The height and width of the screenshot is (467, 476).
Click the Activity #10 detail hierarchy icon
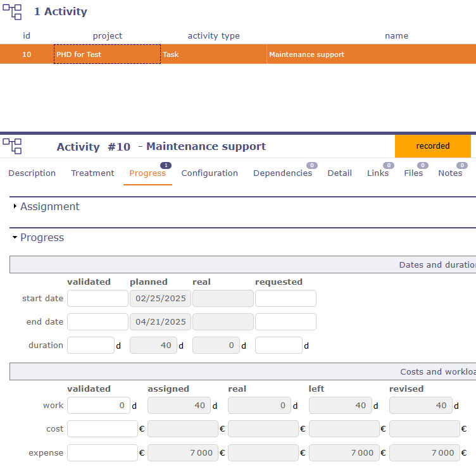(x=12, y=146)
